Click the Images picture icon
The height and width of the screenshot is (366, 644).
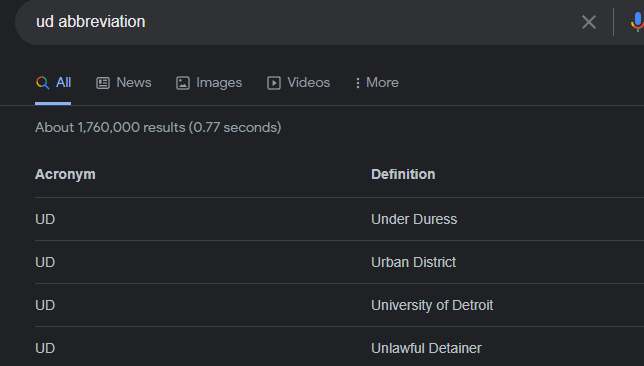tap(183, 83)
